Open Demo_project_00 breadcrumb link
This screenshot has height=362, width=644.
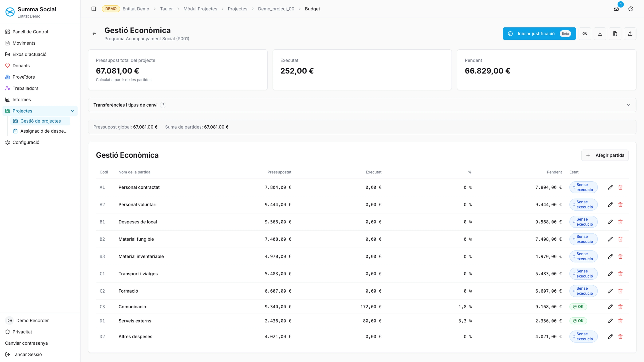[x=276, y=9]
